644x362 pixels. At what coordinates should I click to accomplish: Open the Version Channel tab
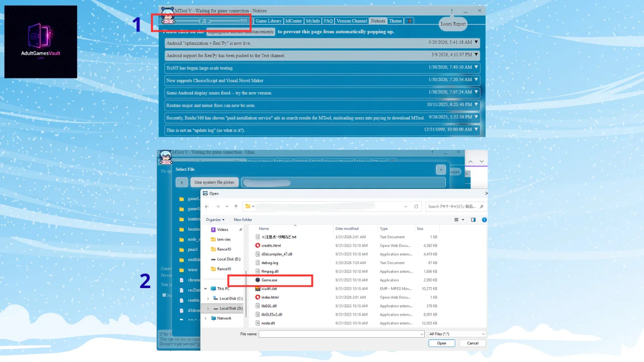pyautogui.click(x=352, y=21)
